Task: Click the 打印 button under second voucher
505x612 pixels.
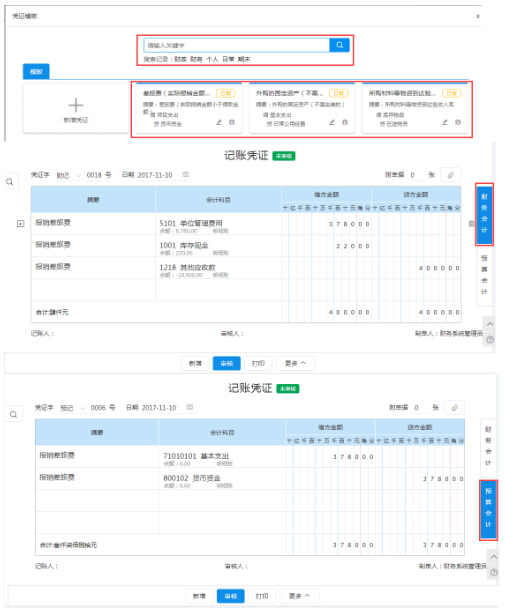Action: [262, 596]
